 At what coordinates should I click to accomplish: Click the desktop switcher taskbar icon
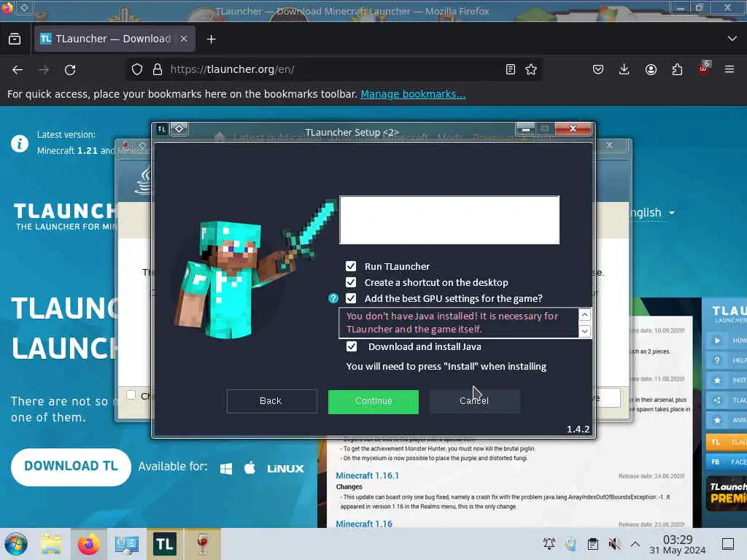[x=127, y=544]
